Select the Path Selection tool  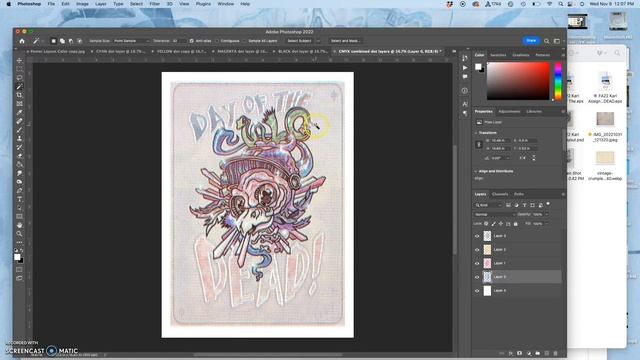[x=19, y=208]
